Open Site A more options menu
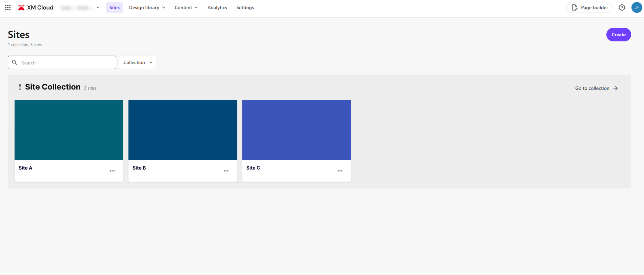Image resolution: width=644 pixels, height=275 pixels. [112, 171]
